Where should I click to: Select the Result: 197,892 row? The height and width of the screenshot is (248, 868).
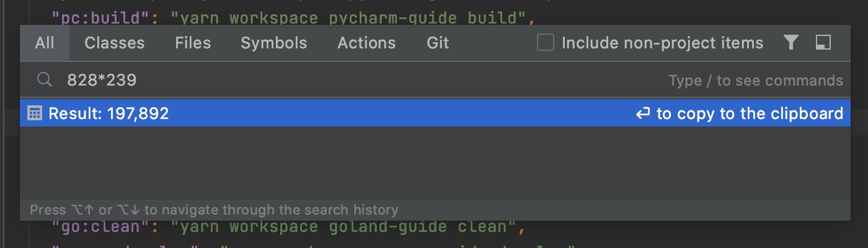435,113
